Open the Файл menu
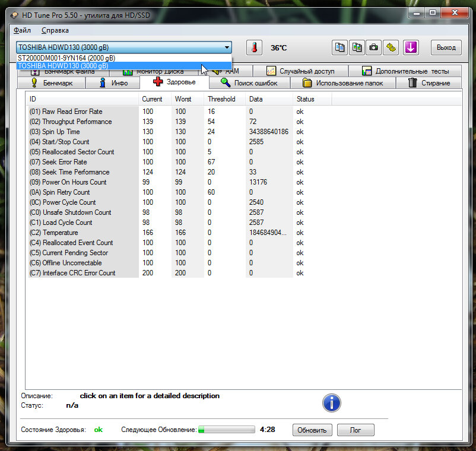This screenshot has height=451, width=476. pos(22,30)
